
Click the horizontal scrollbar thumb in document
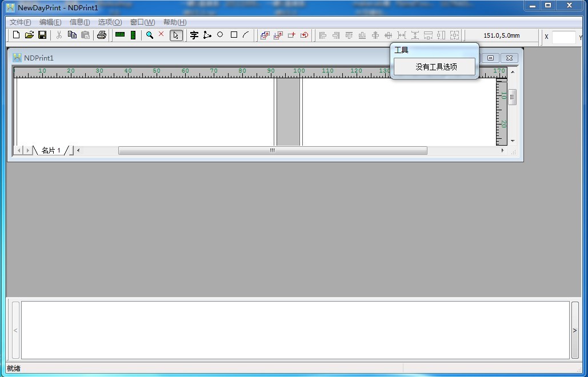[272, 151]
